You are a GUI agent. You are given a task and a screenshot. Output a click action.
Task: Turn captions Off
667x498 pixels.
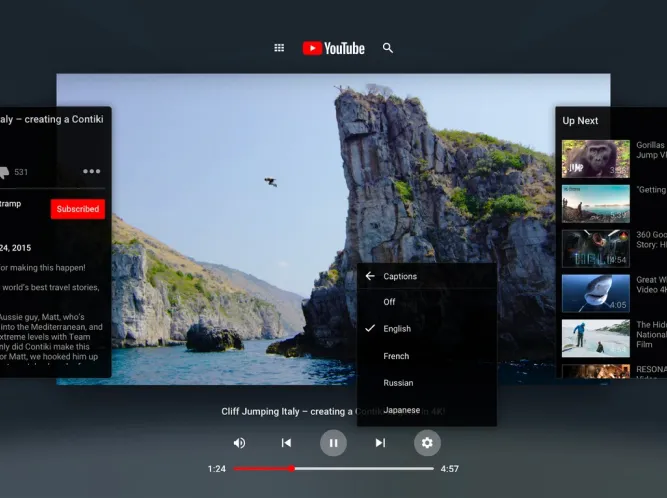[x=427, y=302]
